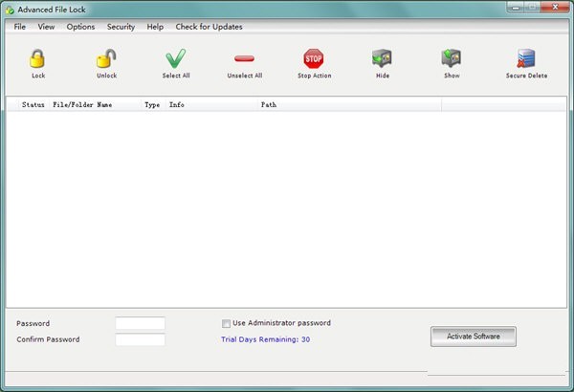Click the Unselect All red minus icon

(244, 58)
